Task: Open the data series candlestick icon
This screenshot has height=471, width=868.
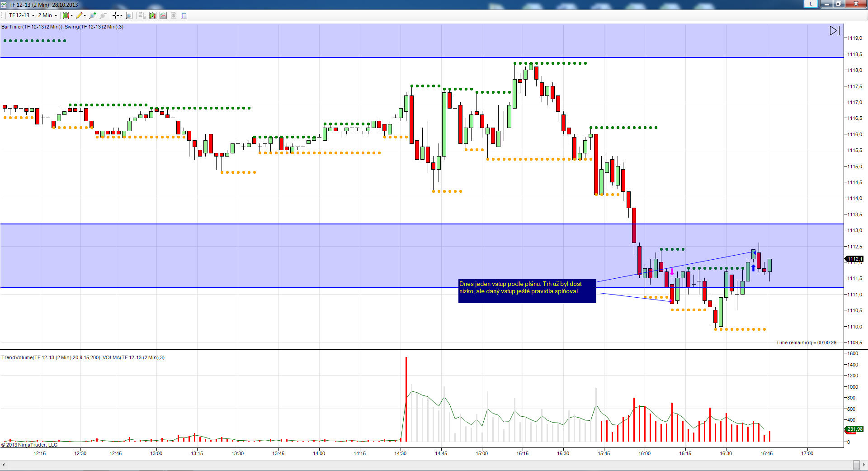Action: pos(153,15)
